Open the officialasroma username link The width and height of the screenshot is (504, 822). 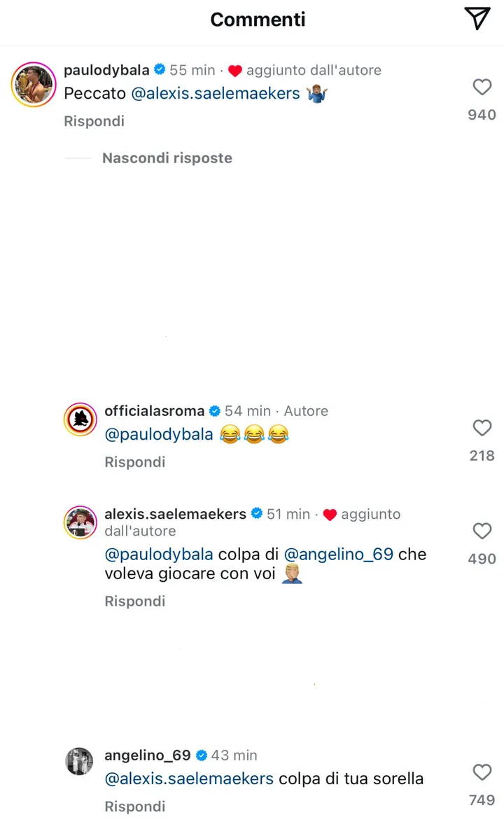coord(155,410)
